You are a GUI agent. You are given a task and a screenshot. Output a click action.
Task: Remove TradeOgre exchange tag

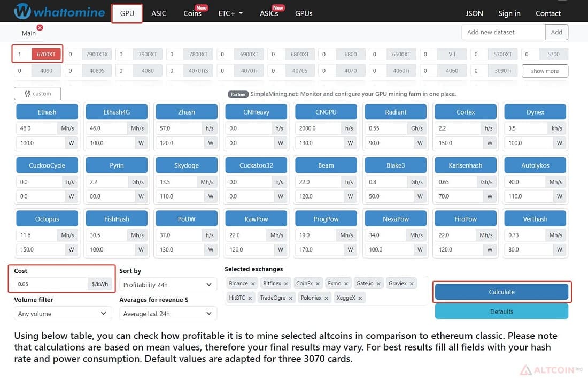[x=291, y=298]
